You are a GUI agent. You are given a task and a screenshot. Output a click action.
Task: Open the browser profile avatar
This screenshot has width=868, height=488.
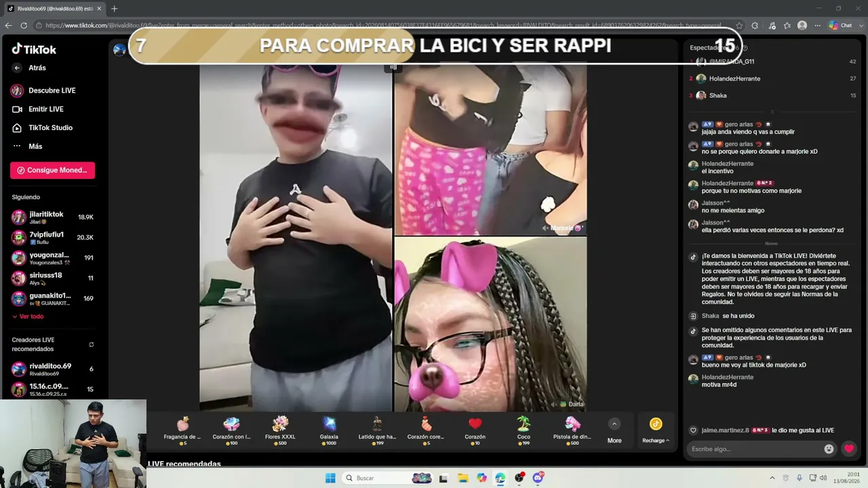(802, 26)
